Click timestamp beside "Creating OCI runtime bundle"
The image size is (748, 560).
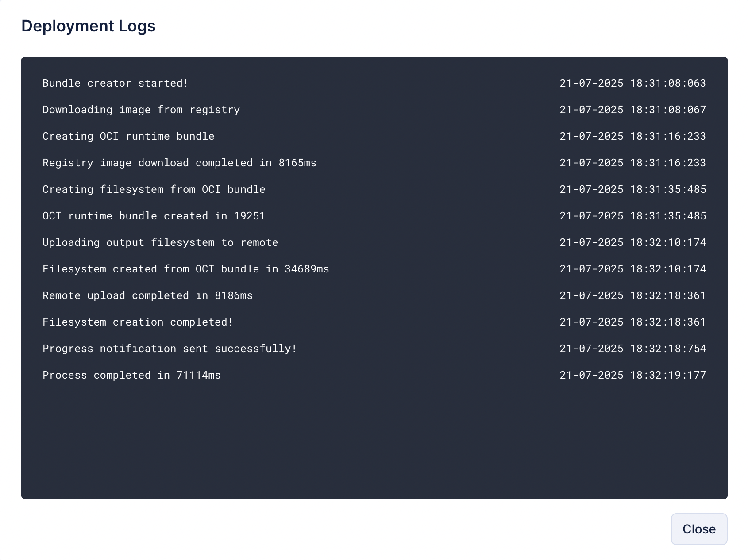click(632, 136)
